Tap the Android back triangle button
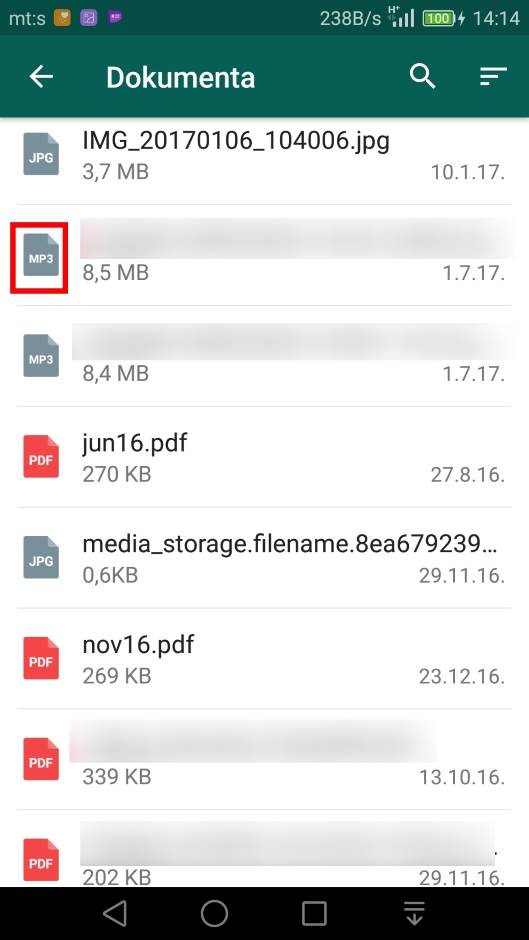This screenshot has height=940, width=529. pyautogui.click(x=115, y=914)
